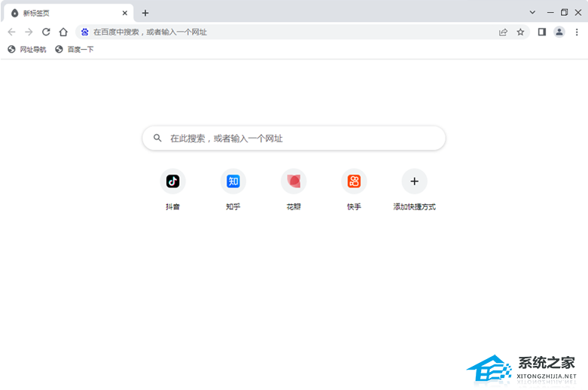Click the share page icon in address bar

[x=503, y=32]
